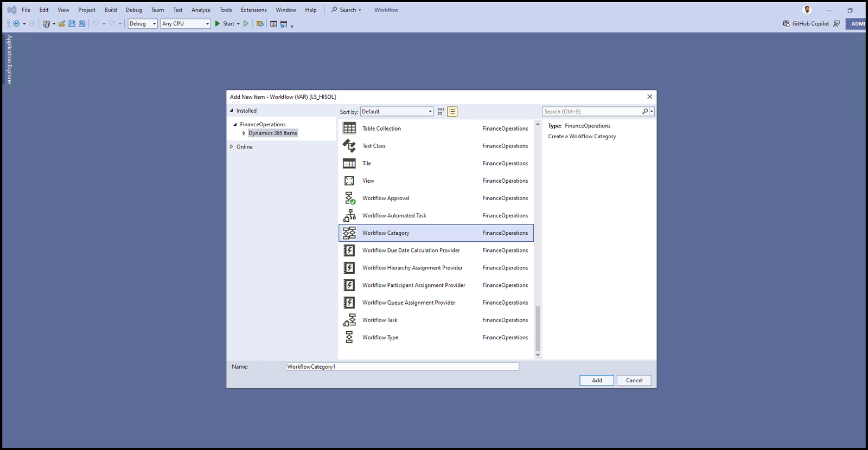Click the Send Feedback person icon
Viewport: 868px width, 450px height.
[x=837, y=23]
